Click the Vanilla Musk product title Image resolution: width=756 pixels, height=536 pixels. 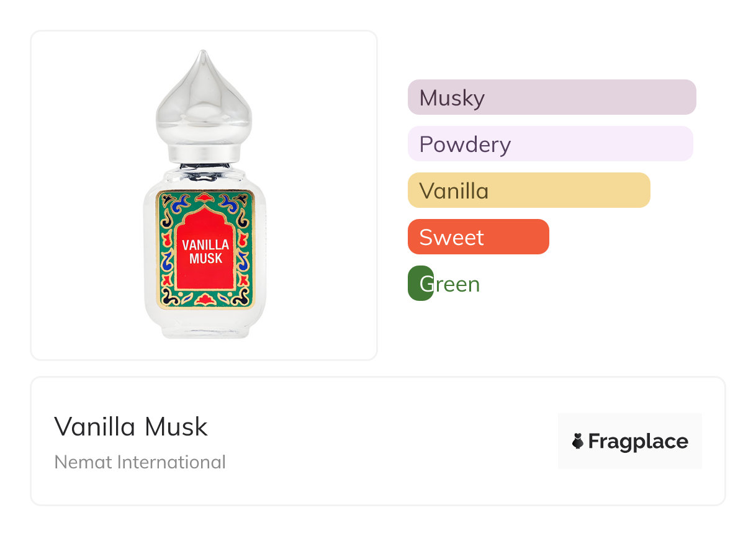(x=131, y=426)
